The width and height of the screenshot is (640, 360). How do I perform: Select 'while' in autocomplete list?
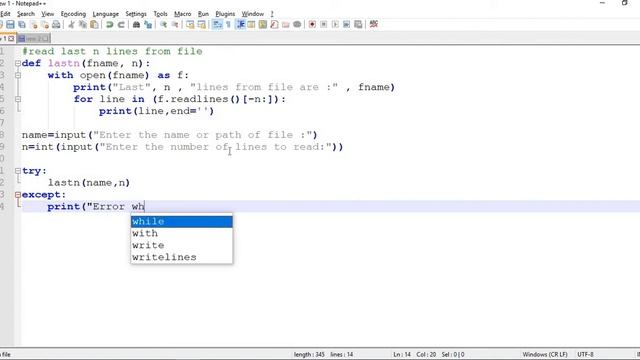click(182, 222)
